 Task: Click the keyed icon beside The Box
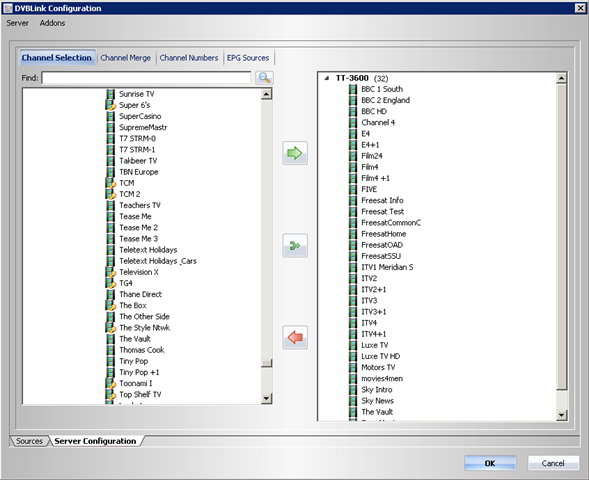pyautogui.click(x=110, y=305)
